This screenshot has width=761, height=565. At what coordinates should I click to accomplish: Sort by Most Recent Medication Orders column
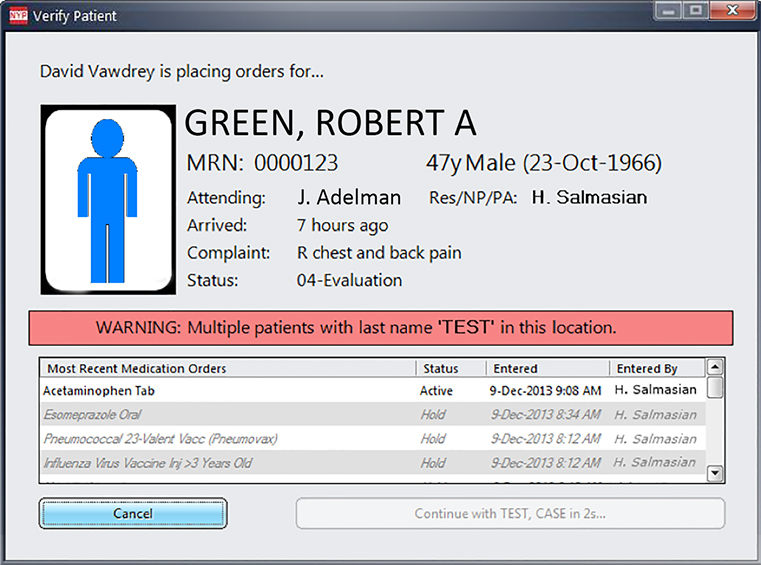(x=227, y=368)
